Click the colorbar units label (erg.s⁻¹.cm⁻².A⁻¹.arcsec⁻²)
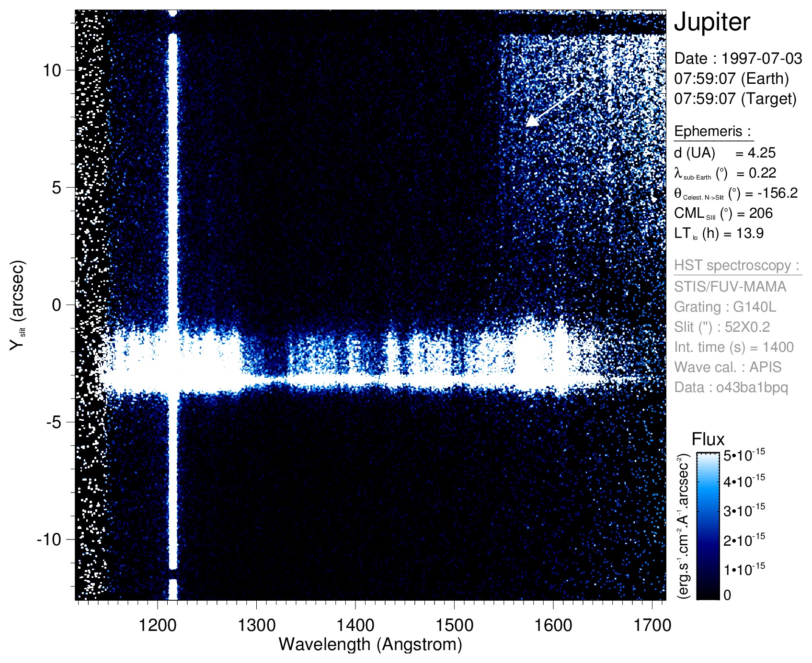 683,526
